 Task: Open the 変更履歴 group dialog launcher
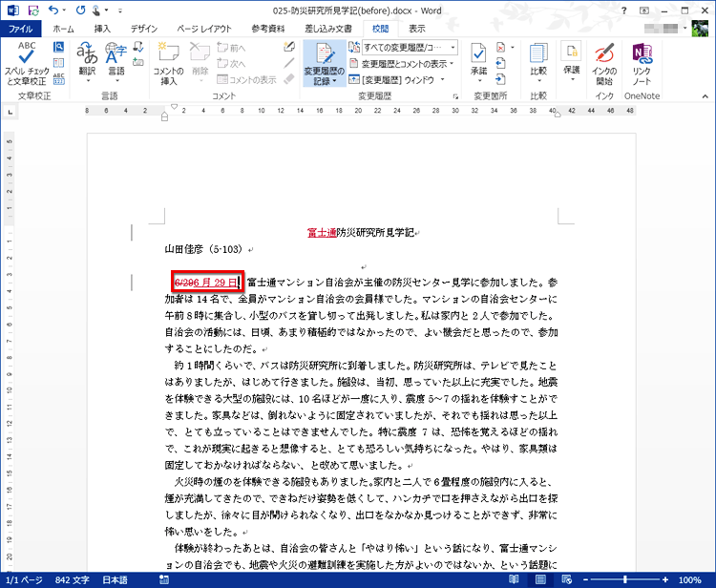coord(455,96)
